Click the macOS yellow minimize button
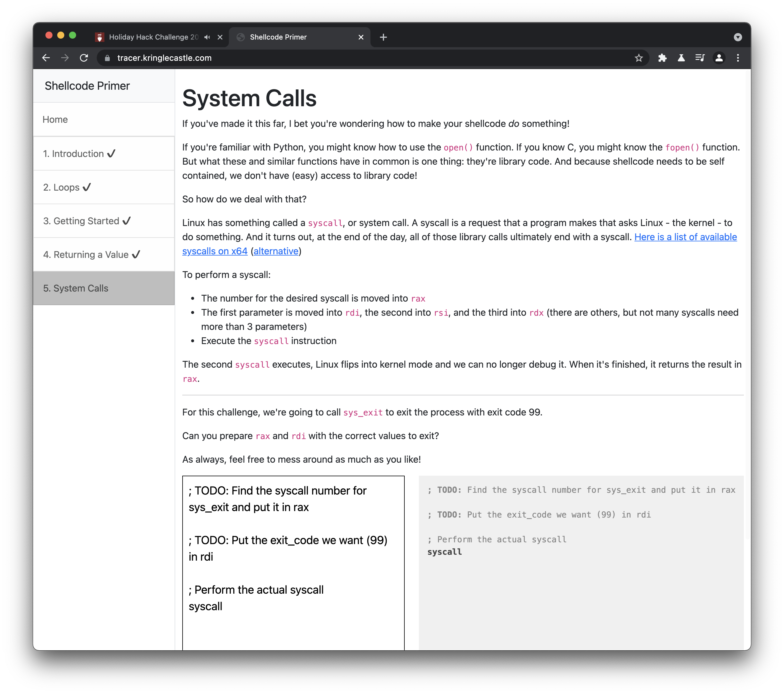 60,35
